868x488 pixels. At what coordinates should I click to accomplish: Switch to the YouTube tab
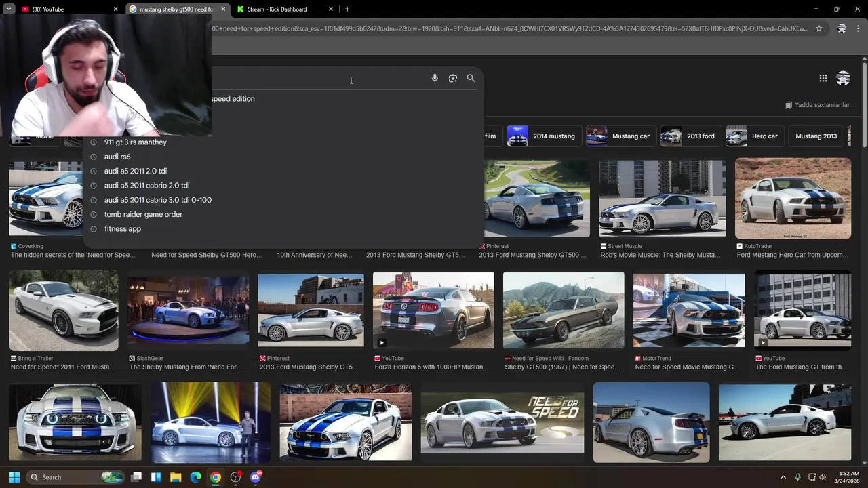[x=66, y=9]
